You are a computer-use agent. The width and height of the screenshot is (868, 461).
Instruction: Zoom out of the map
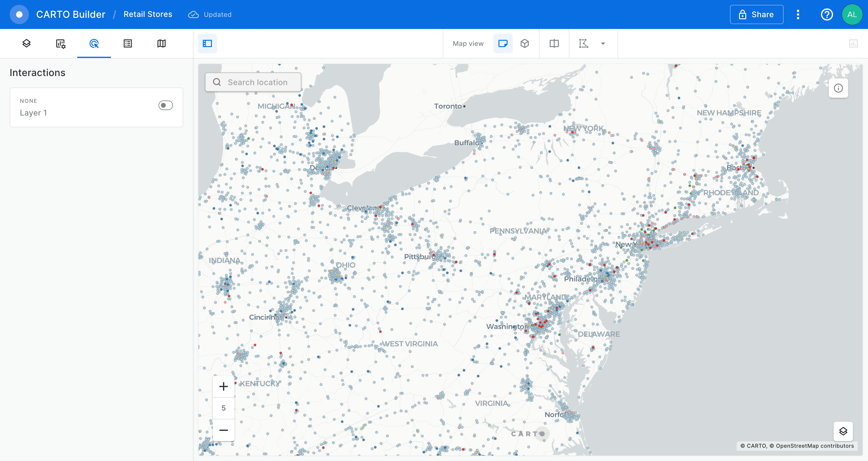pos(223,430)
